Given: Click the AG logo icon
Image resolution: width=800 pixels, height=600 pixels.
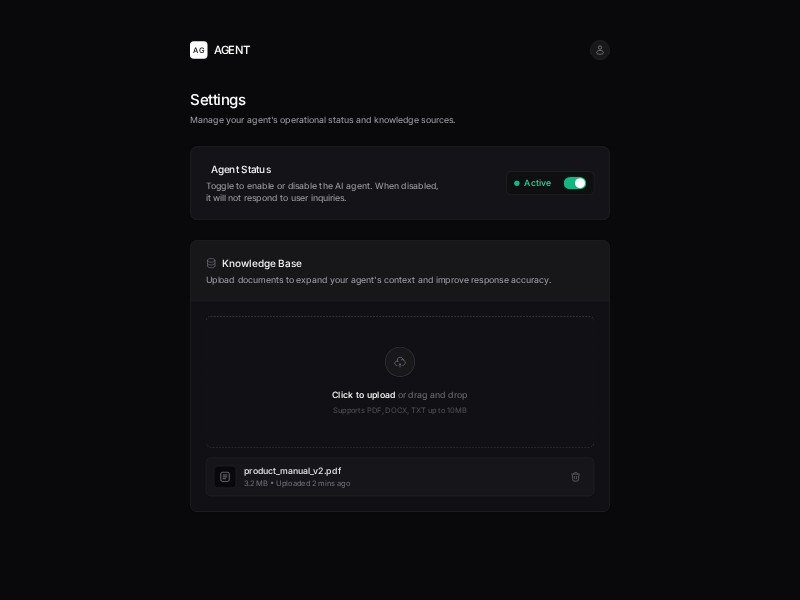Looking at the screenshot, I should [x=199, y=50].
